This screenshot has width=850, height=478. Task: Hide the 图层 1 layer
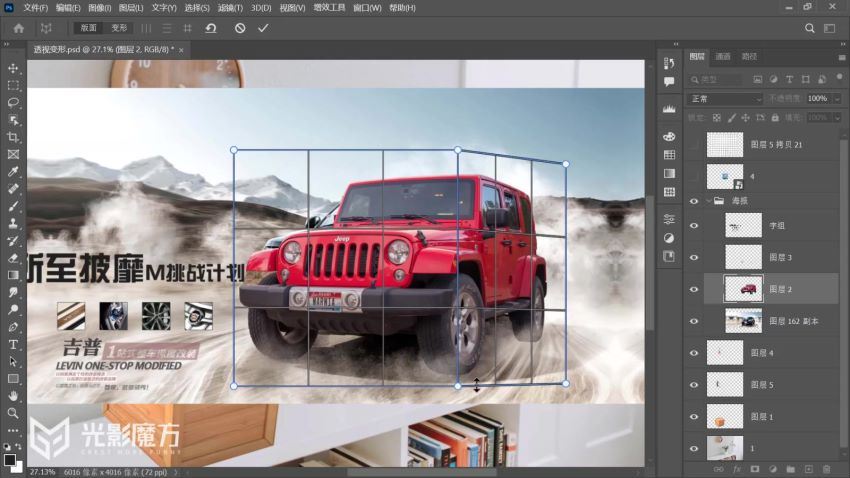pyautogui.click(x=694, y=417)
